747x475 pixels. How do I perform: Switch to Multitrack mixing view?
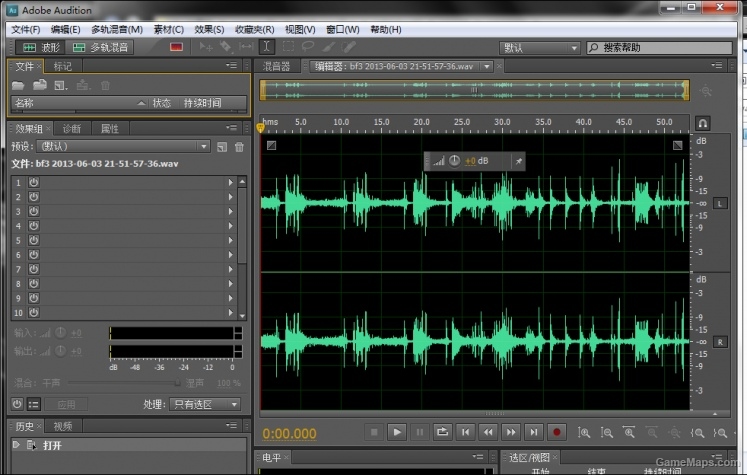click(101, 47)
